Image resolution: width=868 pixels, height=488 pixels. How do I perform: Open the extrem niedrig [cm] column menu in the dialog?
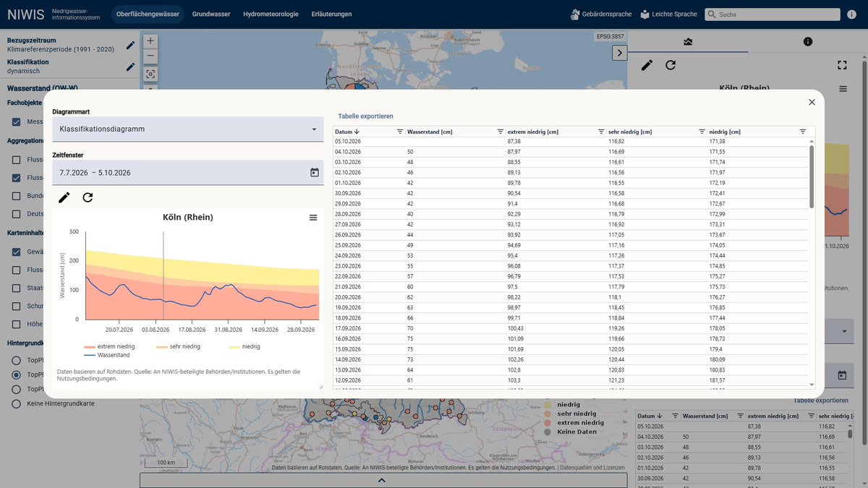[x=601, y=132]
